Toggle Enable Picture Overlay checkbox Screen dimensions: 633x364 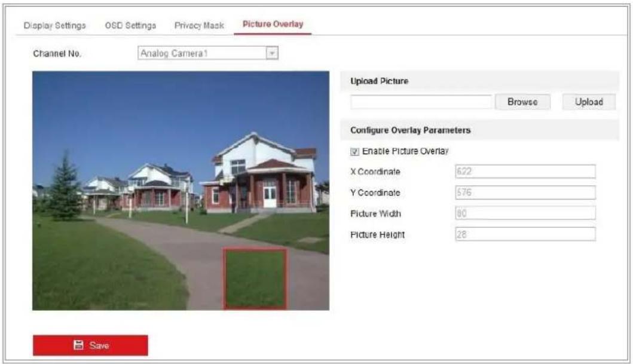coord(354,152)
